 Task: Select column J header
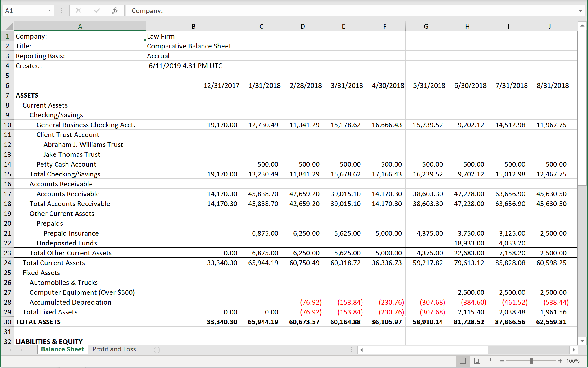coord(550,26)
